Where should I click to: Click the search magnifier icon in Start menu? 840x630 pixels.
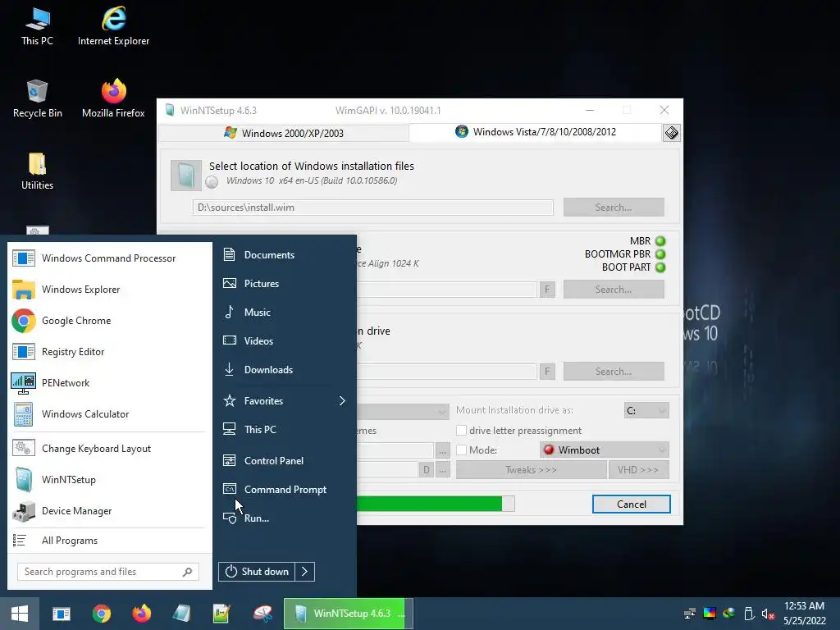(x=187, y=572)
